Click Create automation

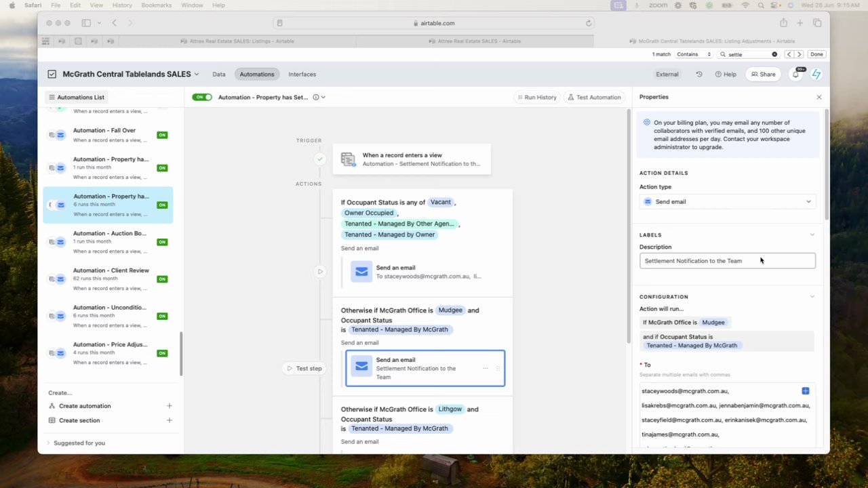click(x=85, y=406)
